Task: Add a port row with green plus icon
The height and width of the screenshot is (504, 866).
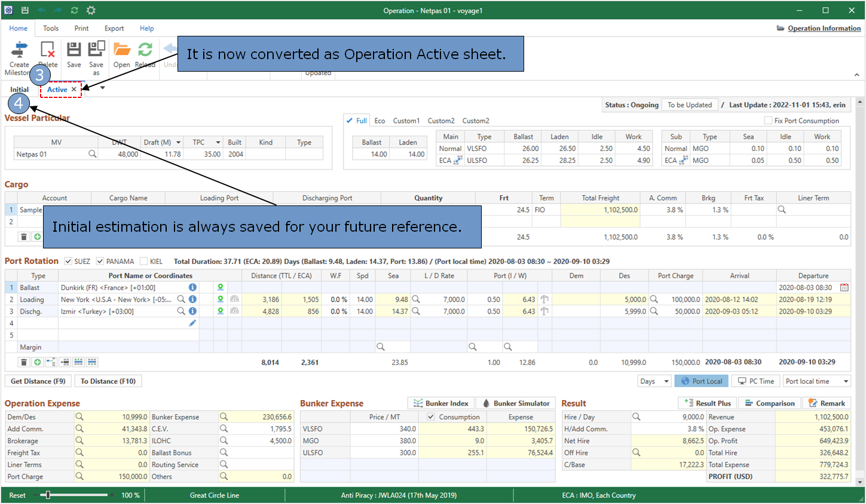Action: tap(38, 362)
